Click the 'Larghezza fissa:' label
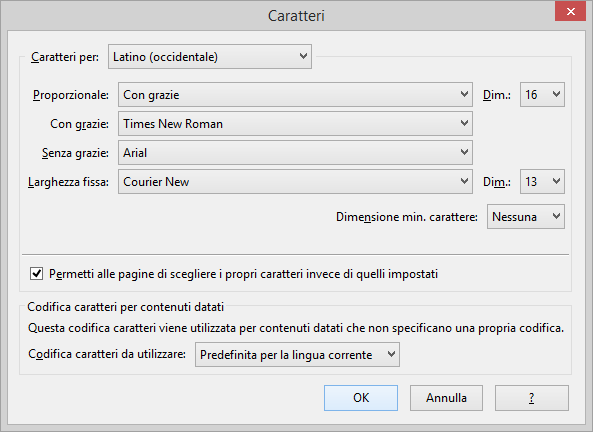Screen dimensions: 593x432 [x=68, y=182]
